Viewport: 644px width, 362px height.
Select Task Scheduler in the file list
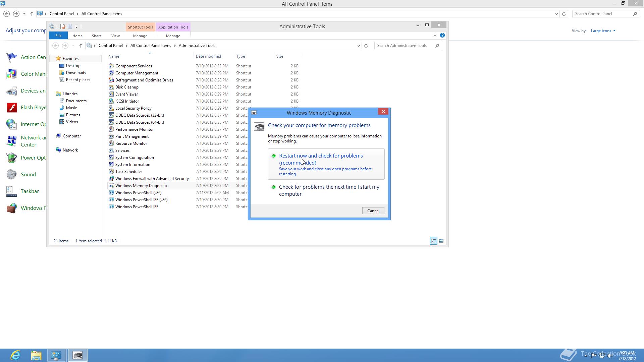point(128,172)
